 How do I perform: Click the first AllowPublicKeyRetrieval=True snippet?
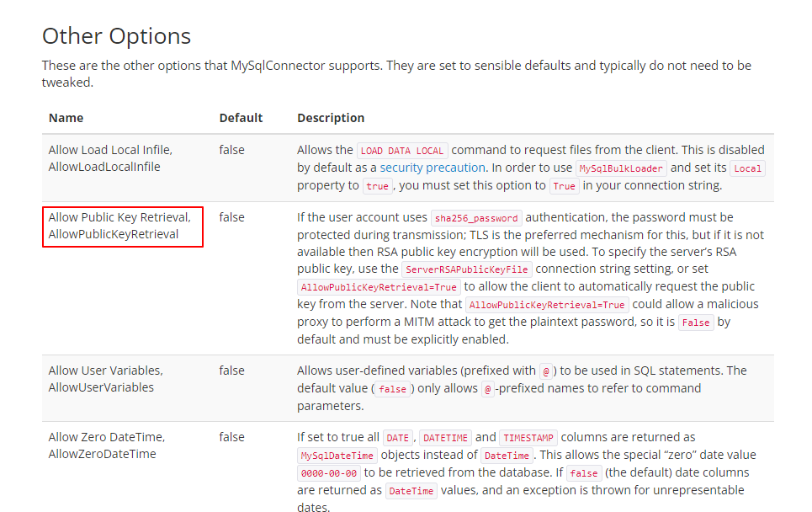pyautogui.click(x=379, y=287)
